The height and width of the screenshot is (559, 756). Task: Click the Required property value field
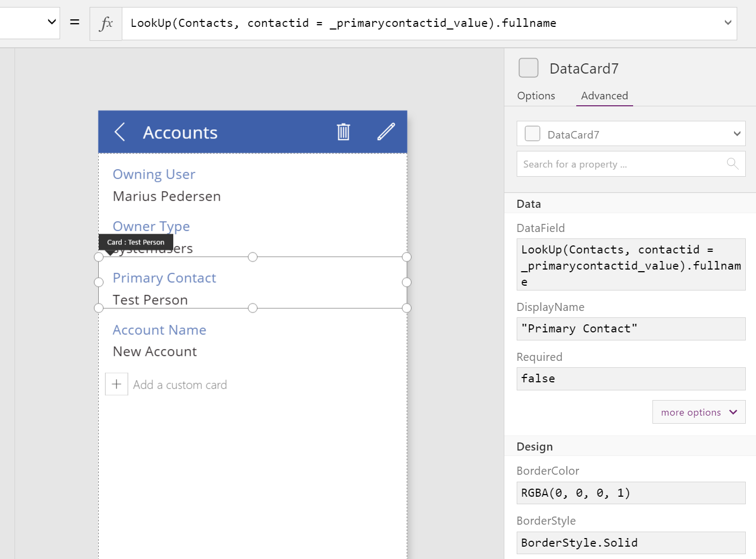tap(630, 379)
